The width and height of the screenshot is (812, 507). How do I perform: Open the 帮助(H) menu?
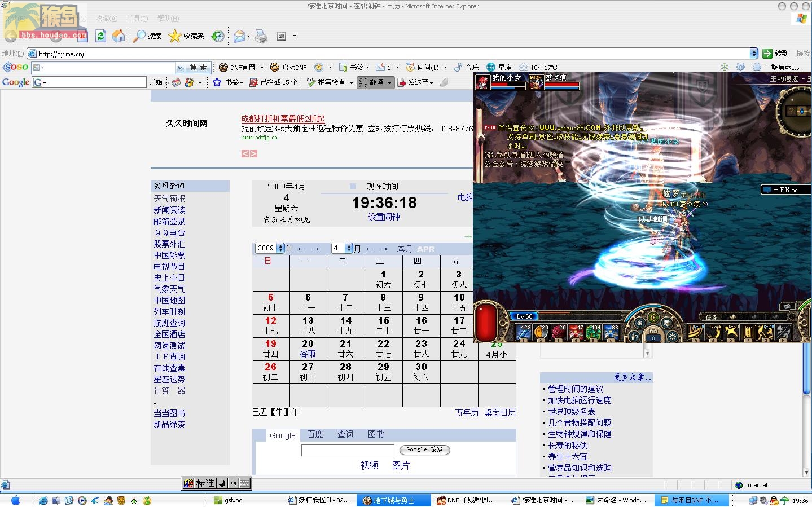coord(168,19)
